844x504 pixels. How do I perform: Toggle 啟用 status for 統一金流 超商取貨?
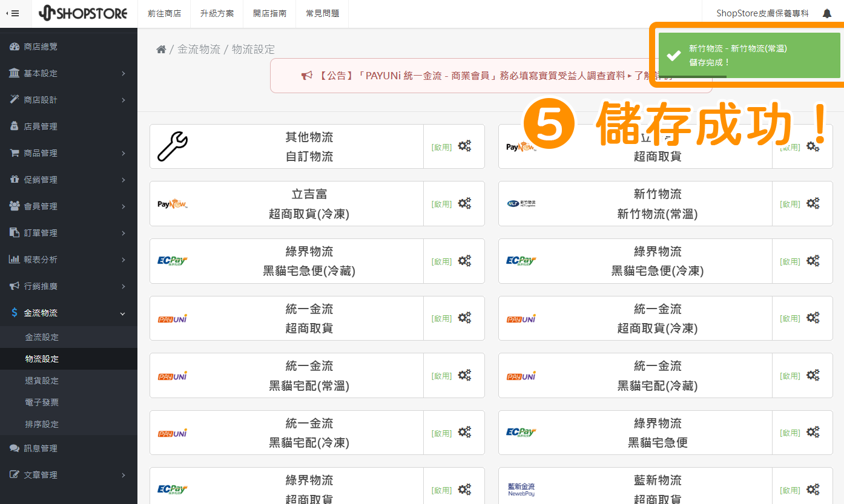(441, 318)
